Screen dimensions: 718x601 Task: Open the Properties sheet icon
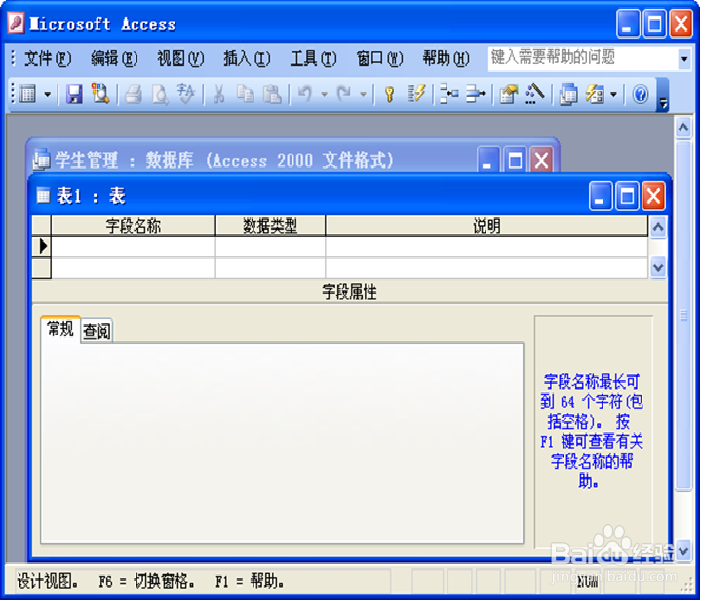(x=508, y=94)
